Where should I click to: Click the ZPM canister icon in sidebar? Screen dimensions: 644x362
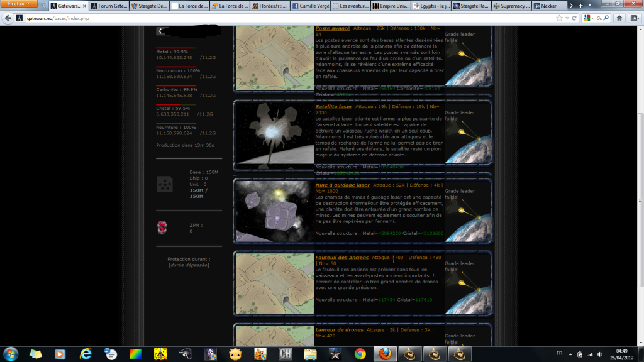point(161,227)
